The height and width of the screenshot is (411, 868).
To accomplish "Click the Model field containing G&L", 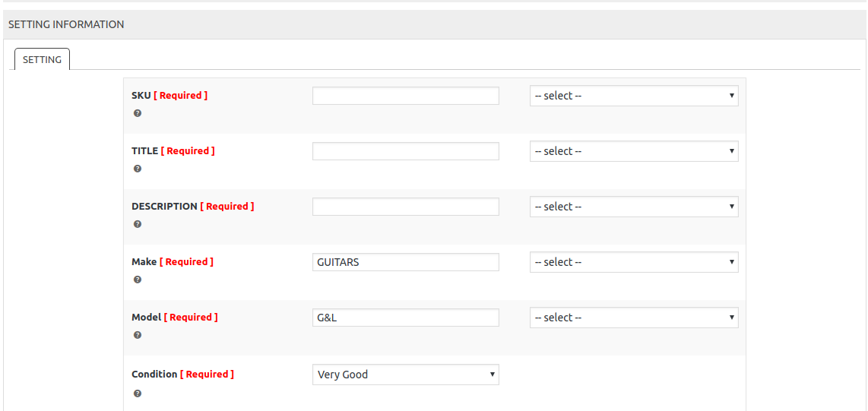I will tap(405, 318).
